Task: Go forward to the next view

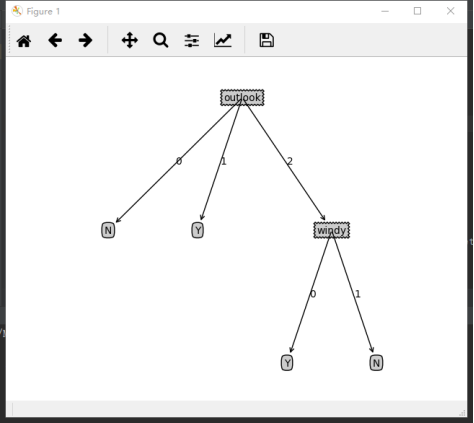Action: 86,41
